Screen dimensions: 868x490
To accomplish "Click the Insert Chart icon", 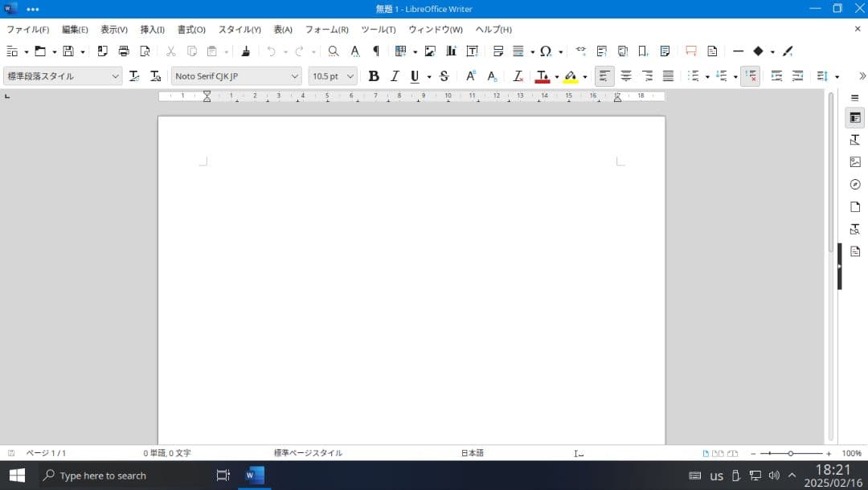I will click(x=451, y=51).
